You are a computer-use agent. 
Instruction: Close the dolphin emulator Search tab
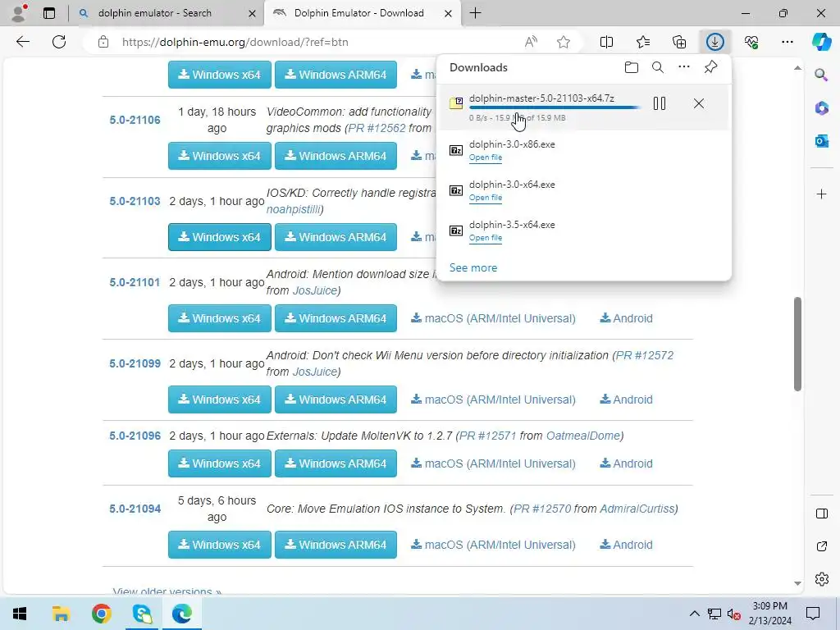252,13
